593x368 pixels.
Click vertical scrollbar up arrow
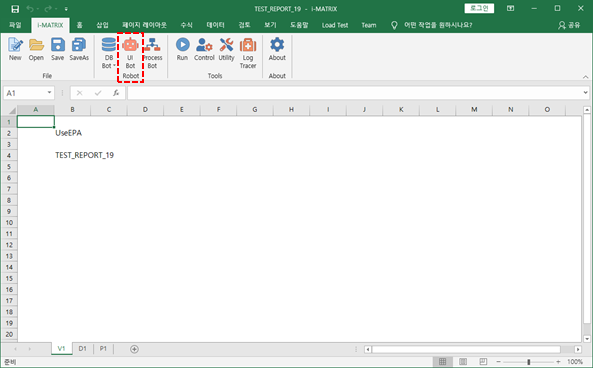(x=587, y=110)
